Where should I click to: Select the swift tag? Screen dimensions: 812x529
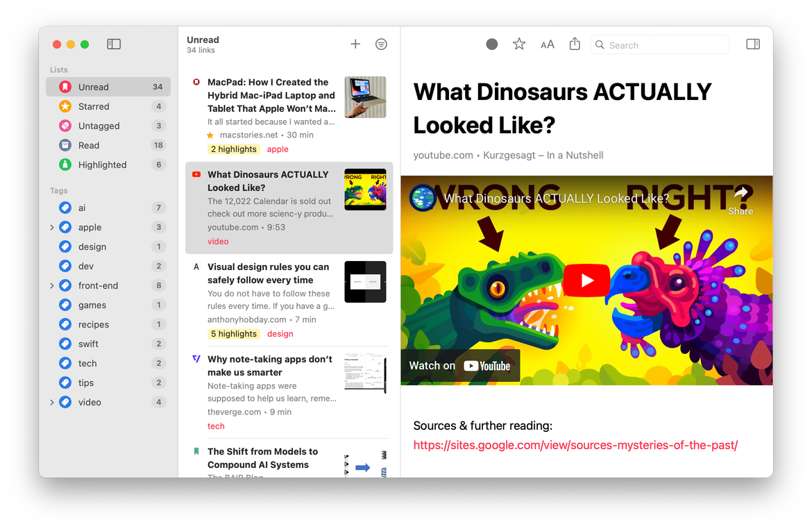(108, 344)
